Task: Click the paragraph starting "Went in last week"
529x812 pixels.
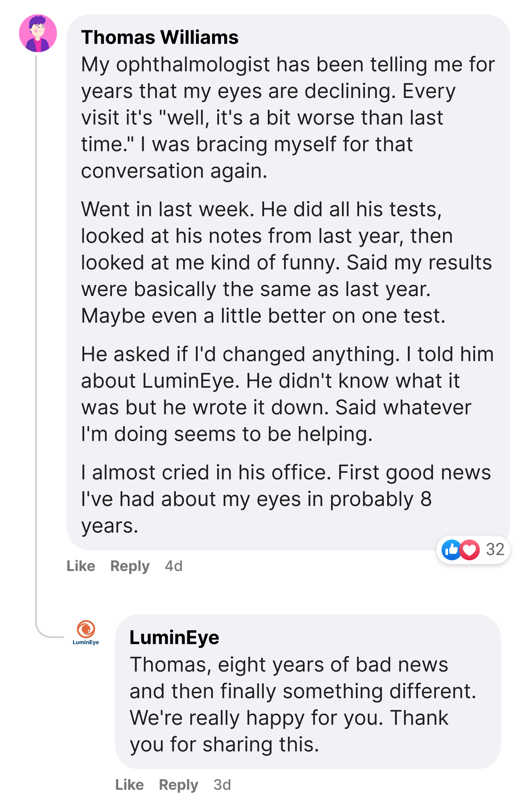Action: pyautogui.click(x=259, y=262)
